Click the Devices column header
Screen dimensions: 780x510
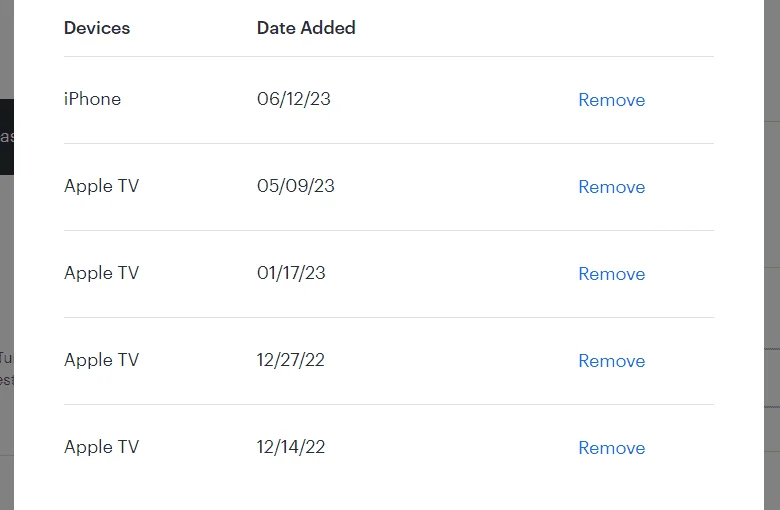(x=97, y=28)
